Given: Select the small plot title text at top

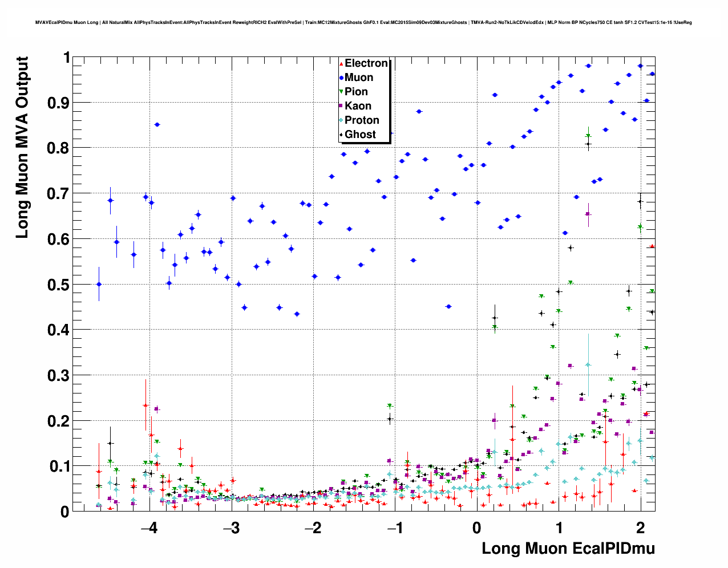Looking at the screenshot, I should point(363,22).
